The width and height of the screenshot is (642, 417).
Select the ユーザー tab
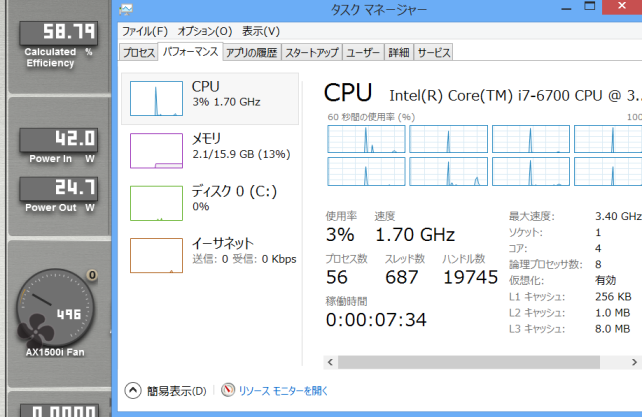tap(363, 52)
